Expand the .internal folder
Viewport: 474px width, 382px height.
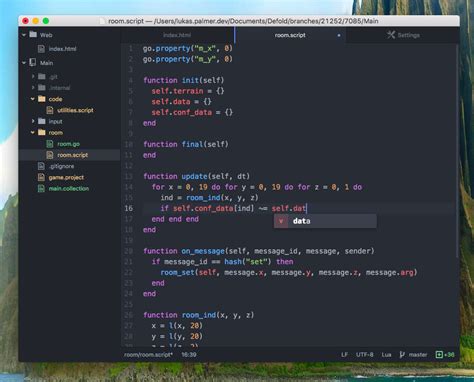(x=33, y=88)
